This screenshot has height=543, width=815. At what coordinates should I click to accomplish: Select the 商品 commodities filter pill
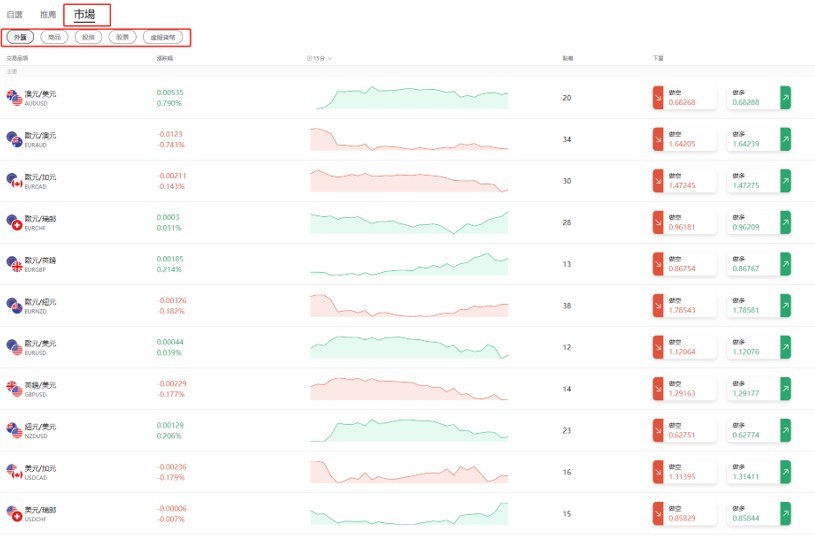[54, 37]
